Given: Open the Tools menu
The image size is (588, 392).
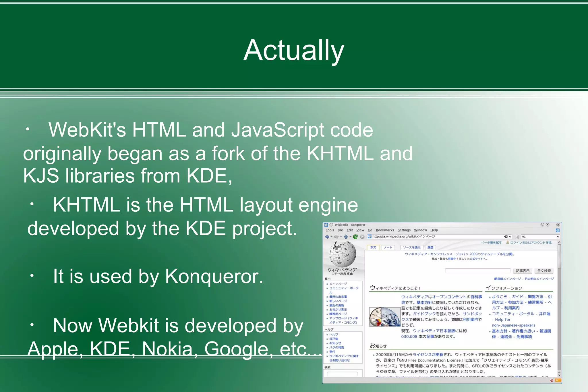Looking at the screenshot, I should (x=330, y=230).
